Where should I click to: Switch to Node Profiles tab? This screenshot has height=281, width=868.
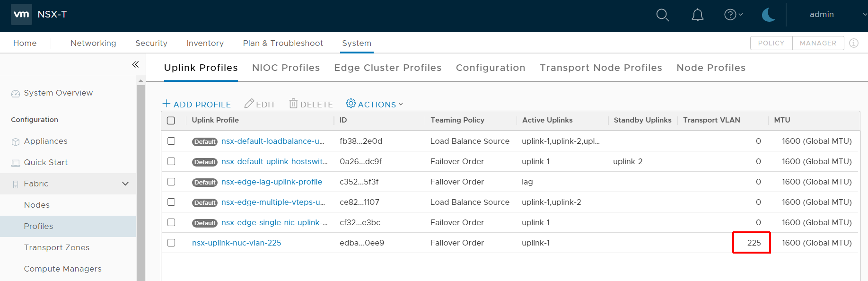(711, 68)
